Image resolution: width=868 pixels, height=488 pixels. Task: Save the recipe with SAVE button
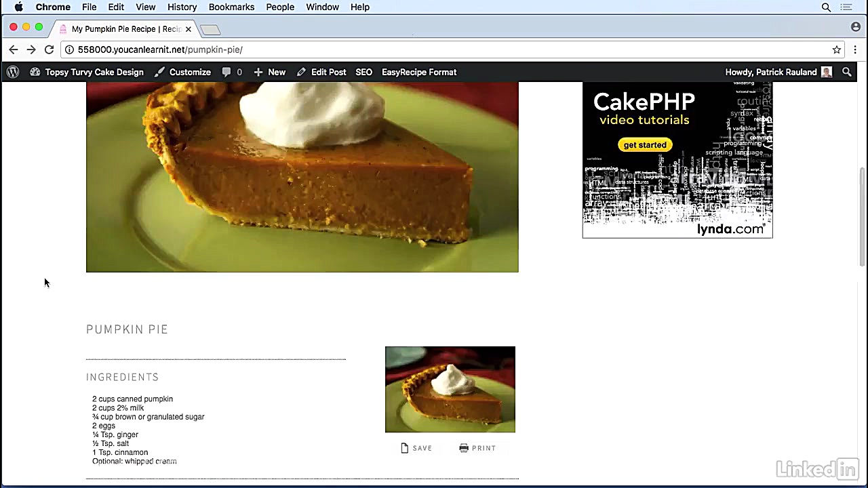[416, 448]
